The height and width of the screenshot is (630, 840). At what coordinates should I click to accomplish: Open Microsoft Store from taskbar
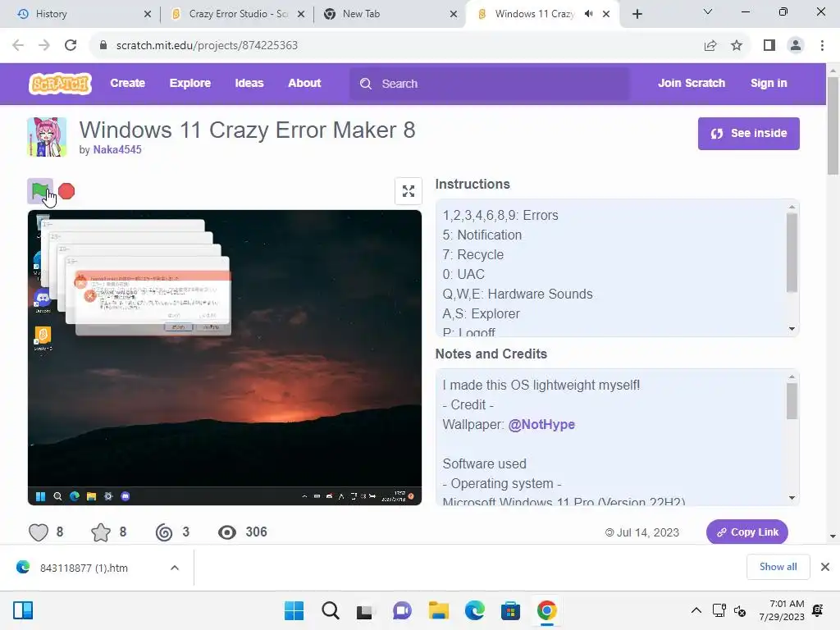point(510,610)
